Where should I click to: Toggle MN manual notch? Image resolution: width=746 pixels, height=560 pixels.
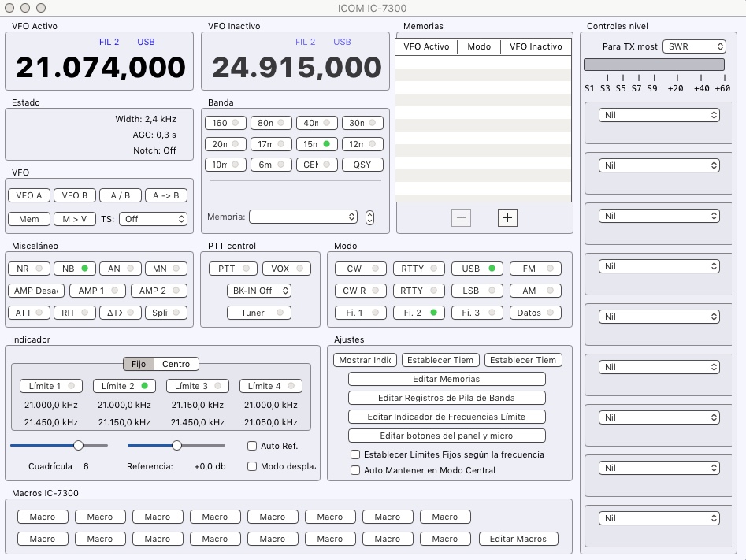coord(166,269)
